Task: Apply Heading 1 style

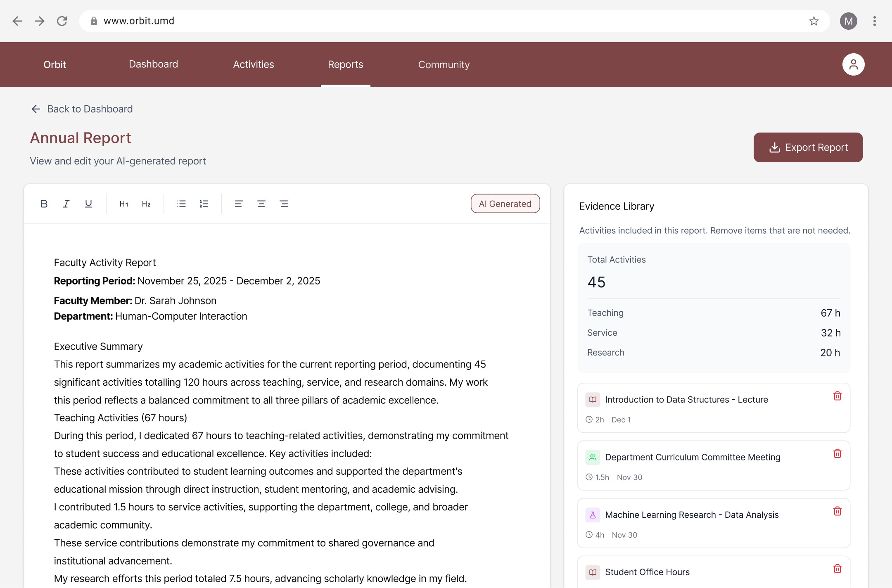Action: click(124, 204)
